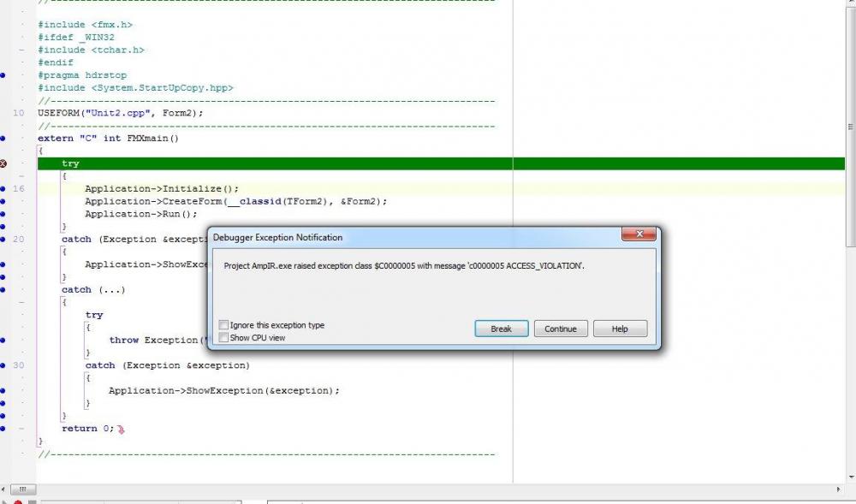The width and height of the screenshot is (856, 504).
Task: Click gutter dot beside Application->Initialize() line
Action: point(3,189)
